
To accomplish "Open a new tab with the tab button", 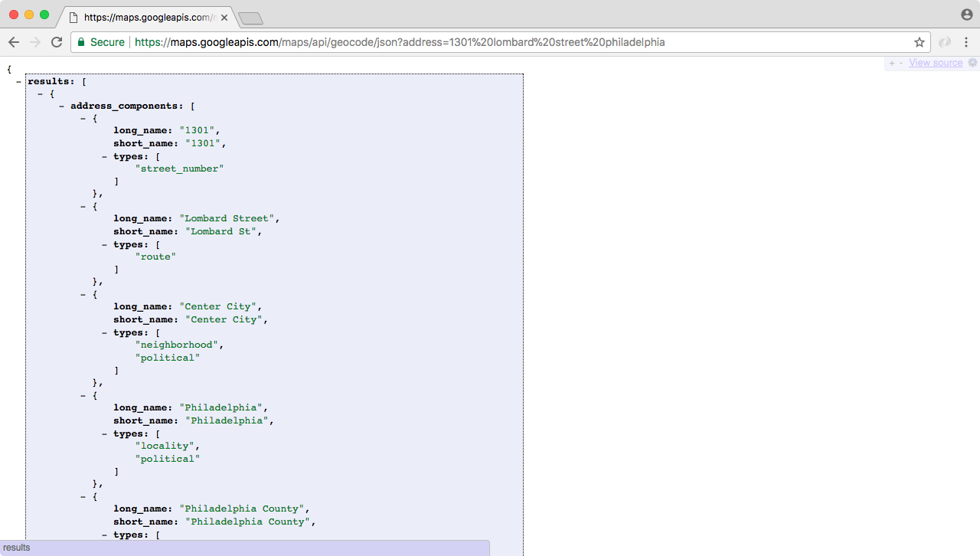I will pos(250,18).
